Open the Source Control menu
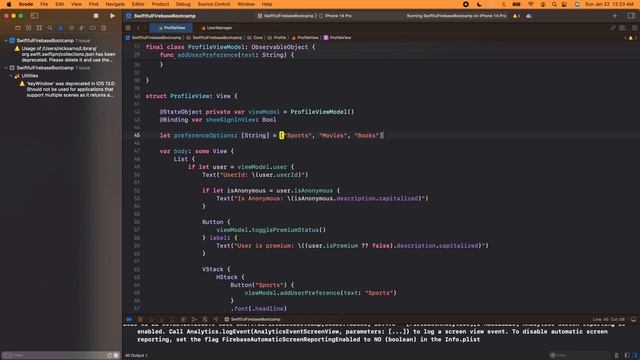 click(x=214, y=4)
